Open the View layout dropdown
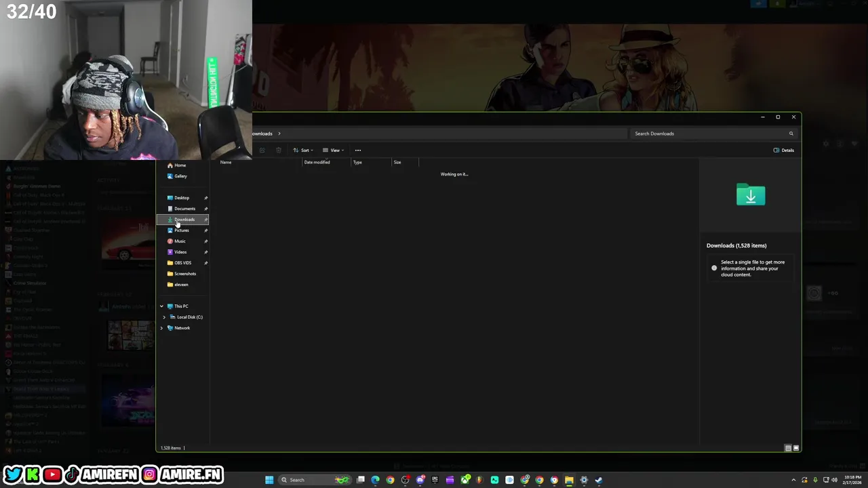Image resolution: width=868 pixels, height=488 pixels. 333,150
